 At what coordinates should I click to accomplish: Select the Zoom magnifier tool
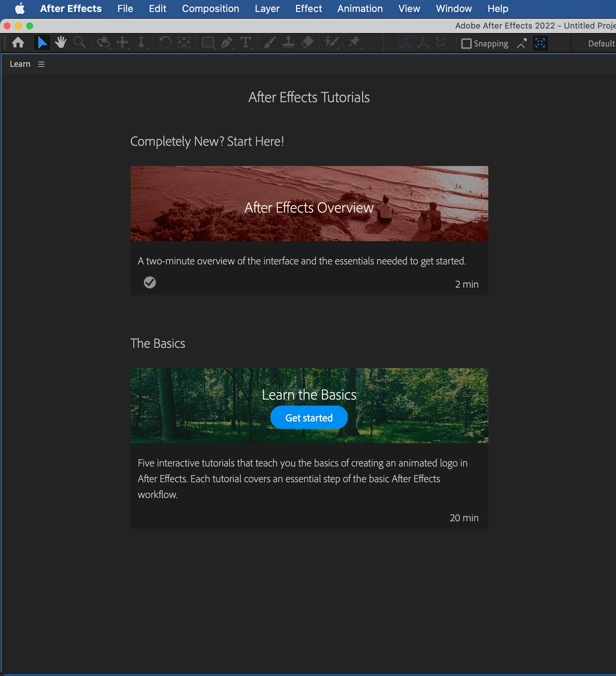(x=79, y=43)
